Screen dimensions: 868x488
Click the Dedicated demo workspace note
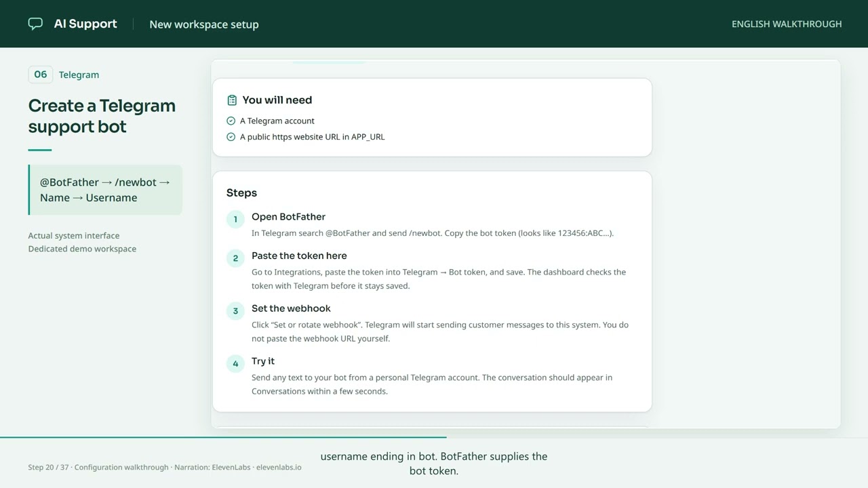82,249
